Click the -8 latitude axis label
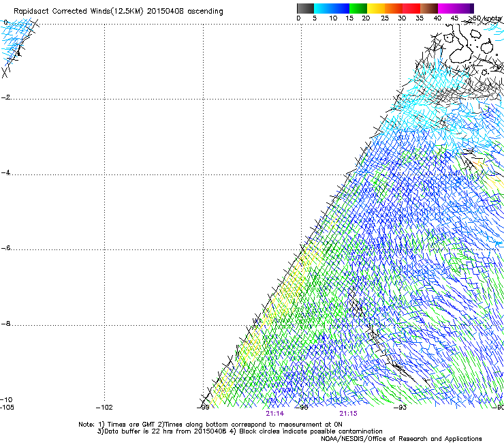 click(5, 324)
